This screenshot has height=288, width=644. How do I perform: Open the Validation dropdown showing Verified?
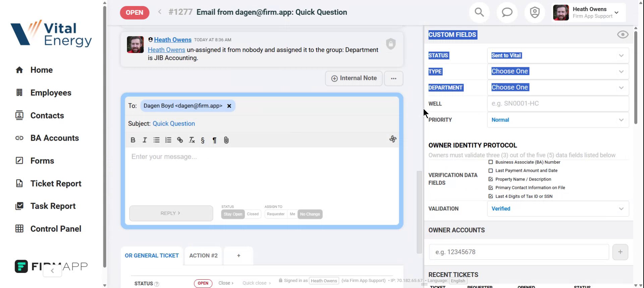[558, 209]
